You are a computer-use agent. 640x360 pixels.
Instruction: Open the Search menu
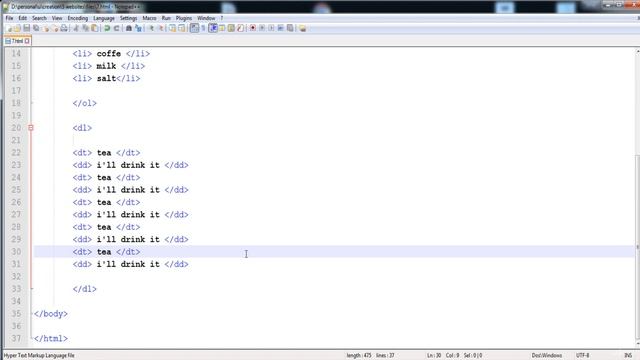[x=39, y=18]
